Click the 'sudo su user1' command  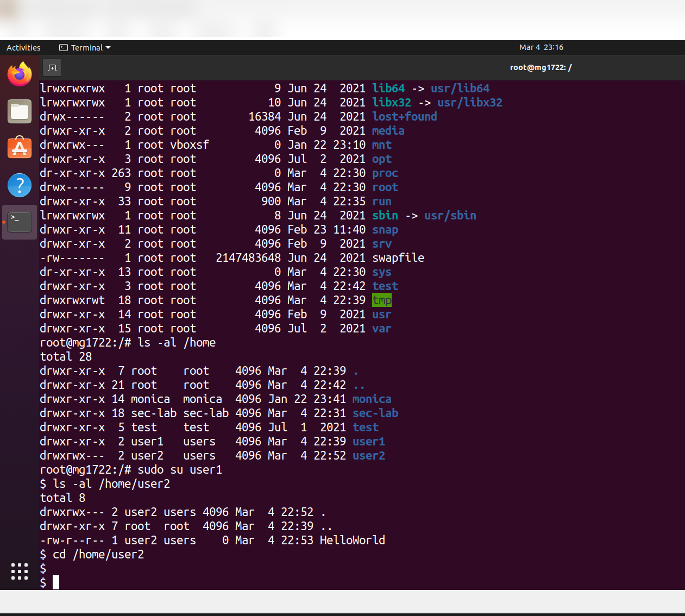tap(180, 469)
